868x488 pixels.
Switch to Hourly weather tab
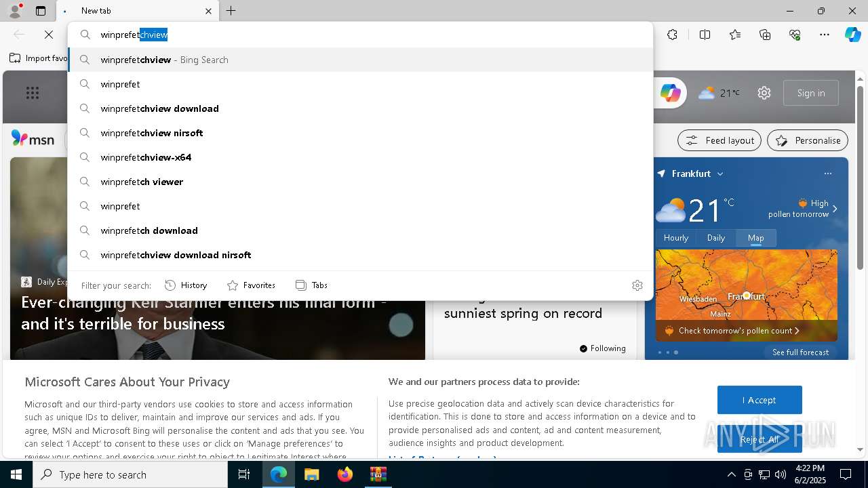[x=676, y=238]
